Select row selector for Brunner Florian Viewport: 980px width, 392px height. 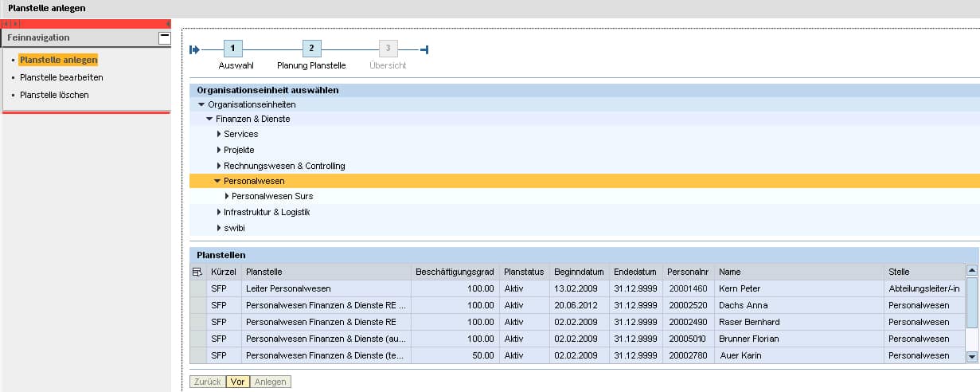pos(197,339)
